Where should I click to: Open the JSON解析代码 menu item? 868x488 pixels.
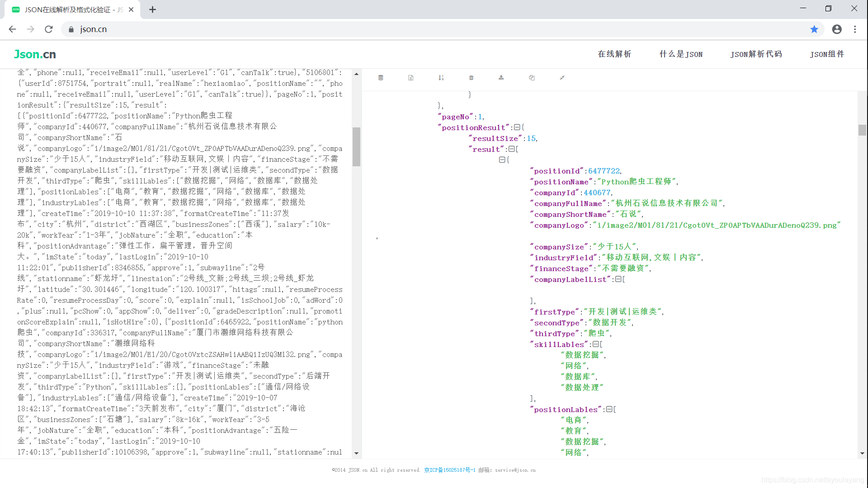tap(756, 54)
